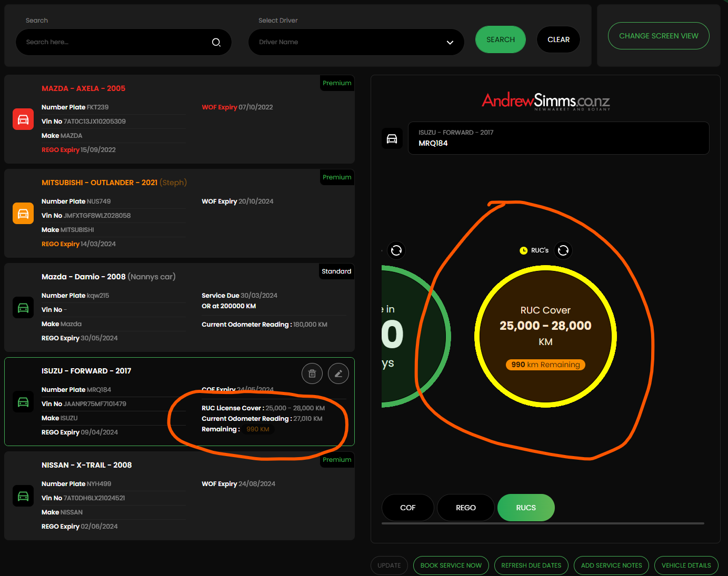This screenshot has width=728, height=576.
Task: Select the ISUZU - FORWARD - 2017 card title
Action: tap(86, 371)
